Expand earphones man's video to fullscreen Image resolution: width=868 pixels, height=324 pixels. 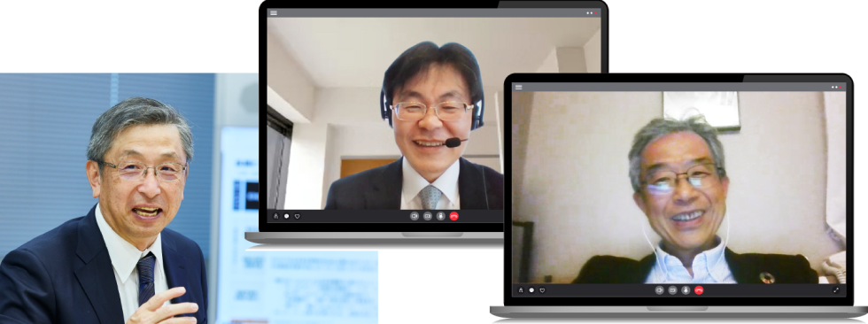click(x=836, y=289)
